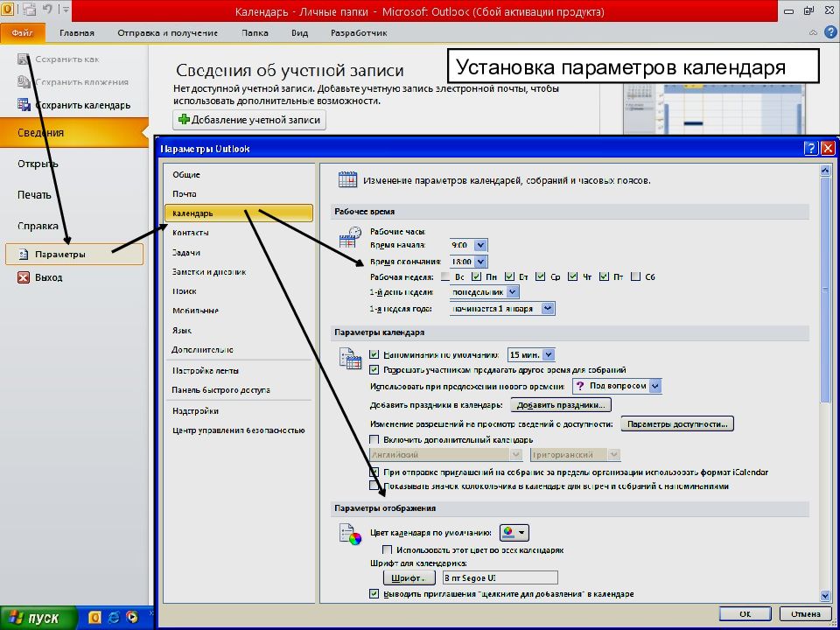Click the Outlook icon in the taskbar
Screen dimensions: 840x630
click(x=96, y=617)
